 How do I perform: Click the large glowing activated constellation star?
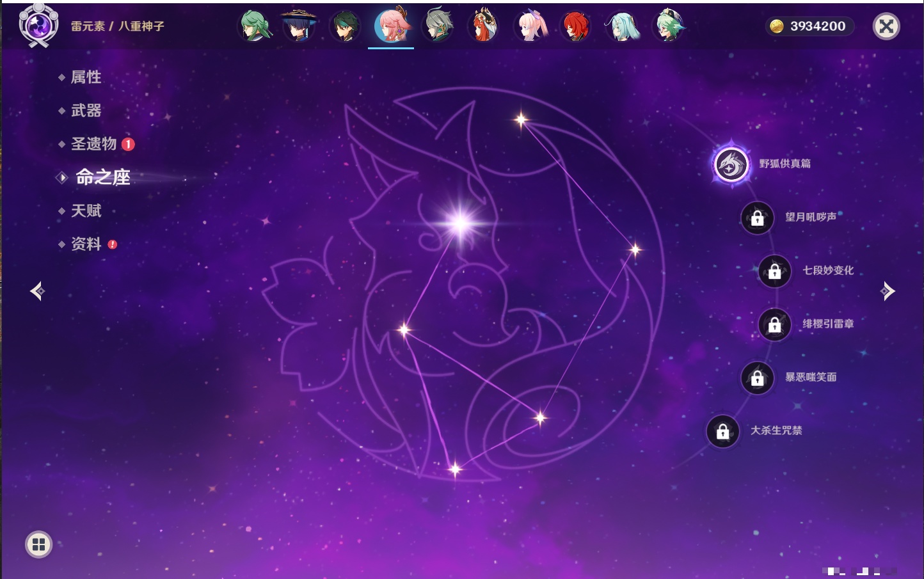461,223
